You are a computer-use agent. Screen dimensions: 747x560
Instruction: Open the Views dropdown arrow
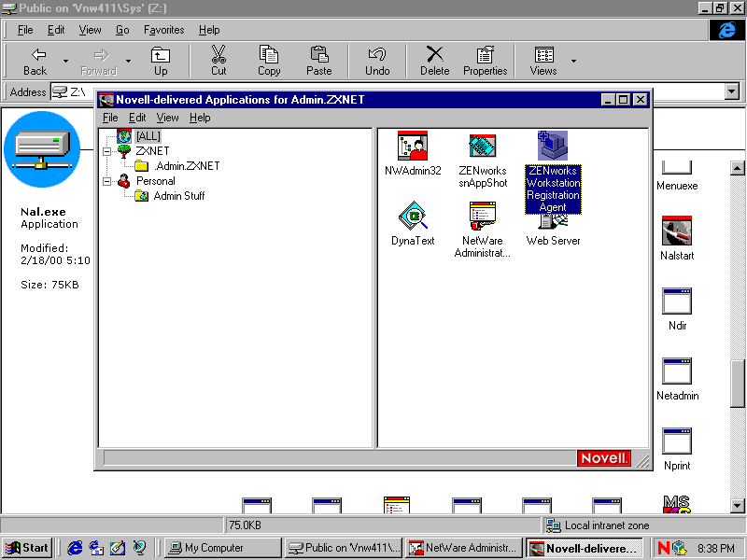tap(573, 61)
